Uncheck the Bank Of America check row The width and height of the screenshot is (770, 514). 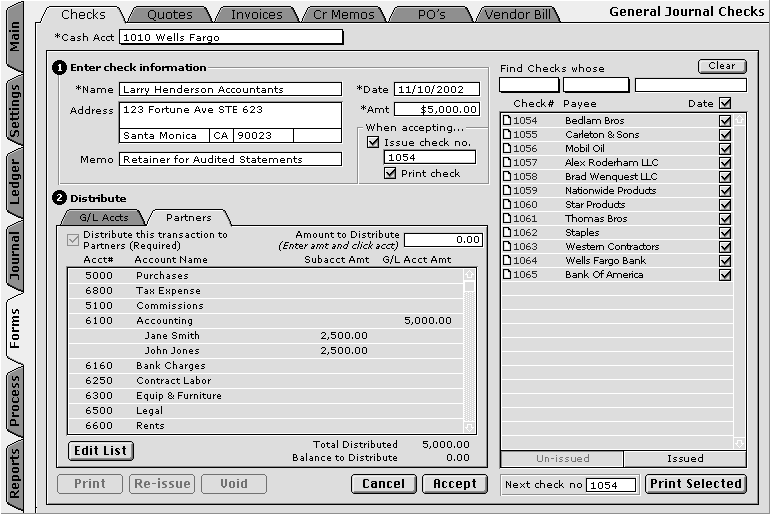pos(725,274)
